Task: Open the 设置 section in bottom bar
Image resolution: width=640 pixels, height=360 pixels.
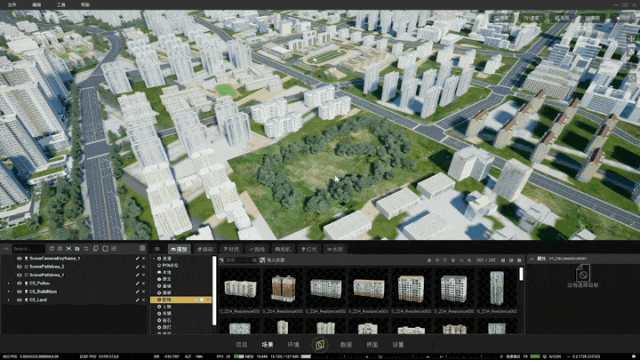Action: 398,344
